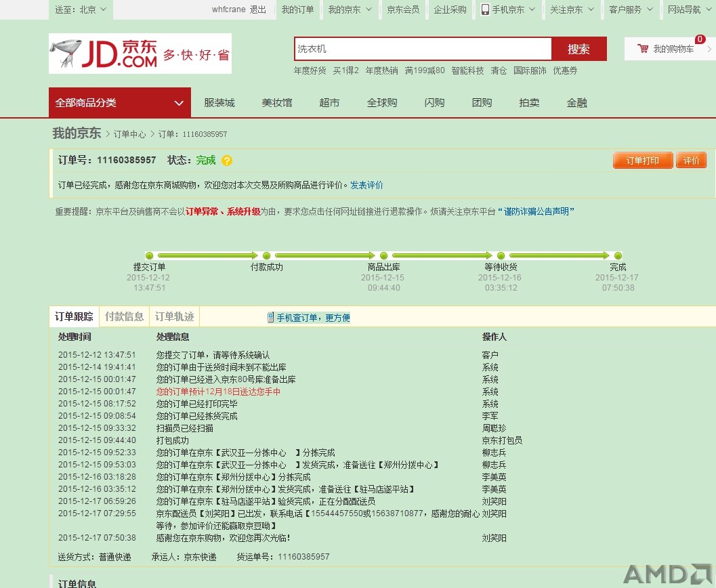The image size is (716, 588).
Task: Click the 买1得2 hot search link
Action: click(x=345, y=70)
